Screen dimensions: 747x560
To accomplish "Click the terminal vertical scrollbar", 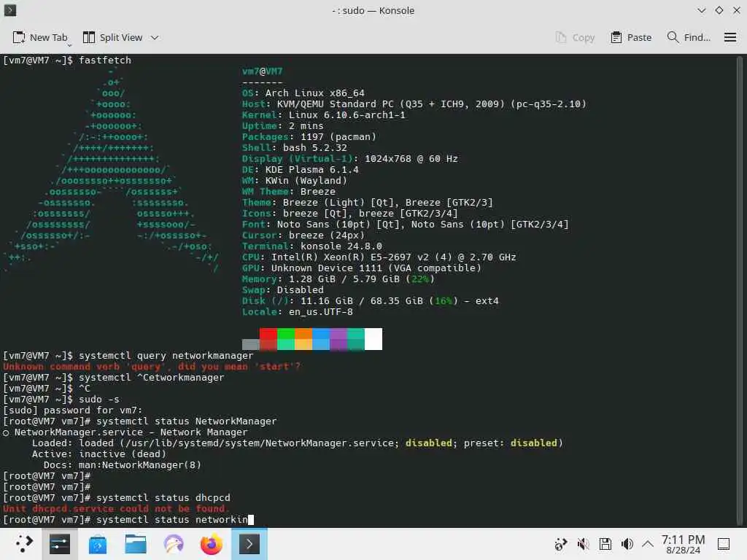I will tap(740, 290).
